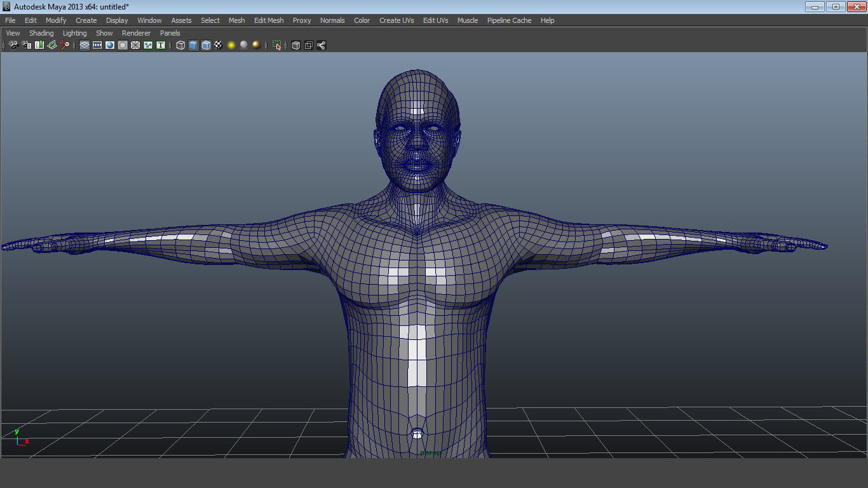This screenshot has width=868, height=488.
Task: Click the view bookmarks icon
Action: coord(39,45)
